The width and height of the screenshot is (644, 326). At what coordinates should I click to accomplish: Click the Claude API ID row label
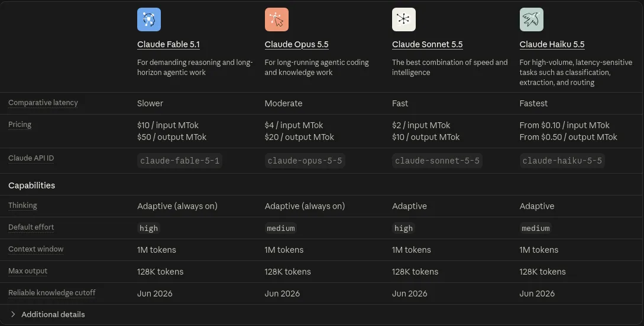(31, 158)
